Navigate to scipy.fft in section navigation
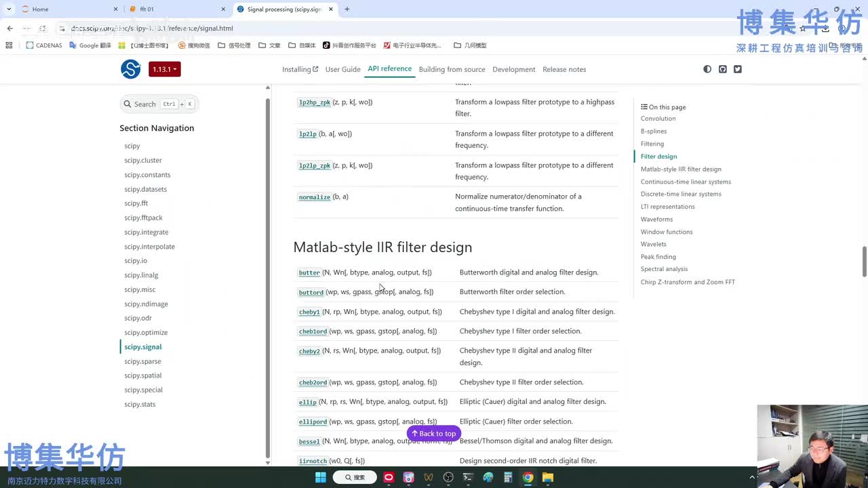 click(x=136, y=203)
